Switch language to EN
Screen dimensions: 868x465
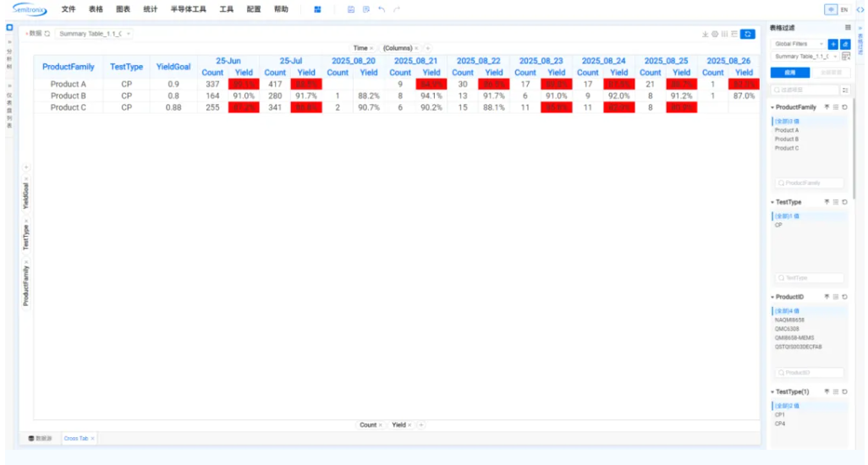point(843,9)
